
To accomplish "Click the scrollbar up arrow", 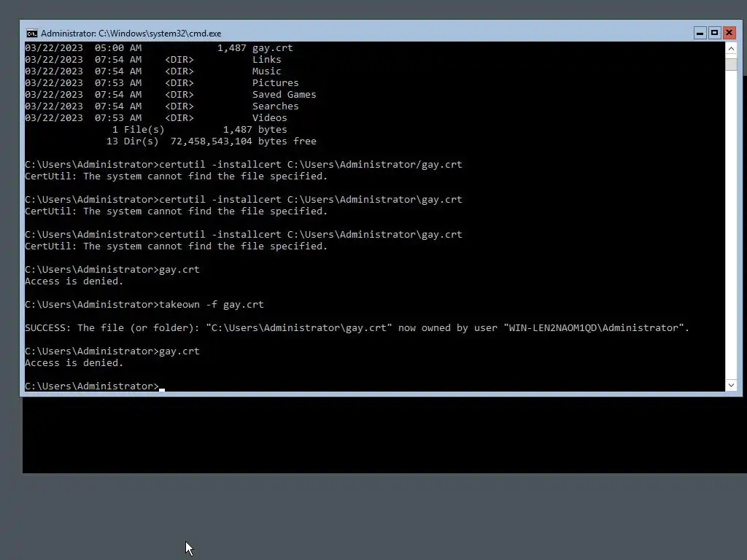I will pos(731,48).
